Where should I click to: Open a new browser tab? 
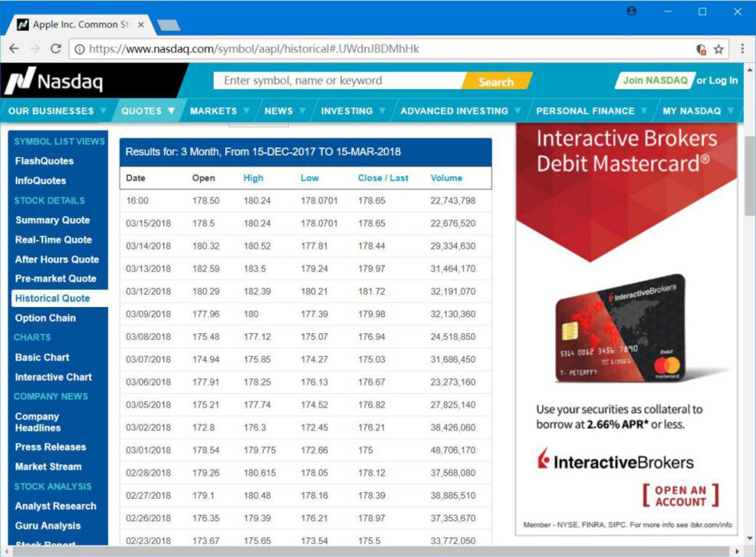(168, 25)
